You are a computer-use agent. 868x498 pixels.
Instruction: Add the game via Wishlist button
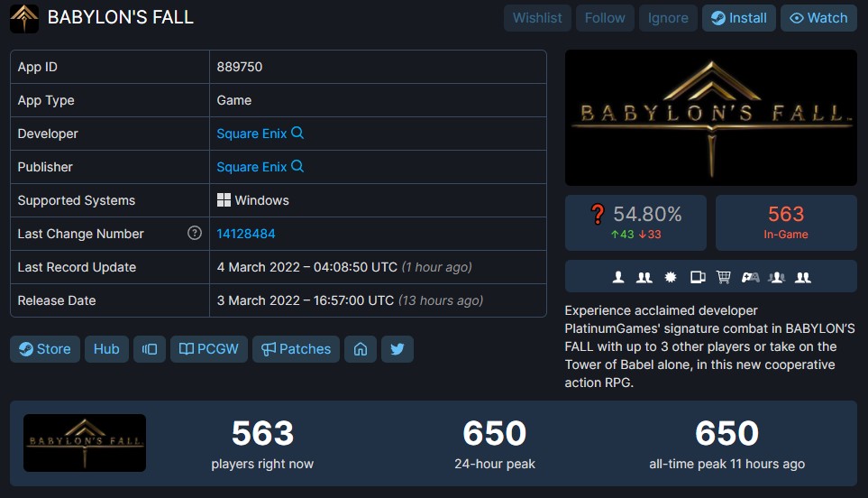pos(537,18)
